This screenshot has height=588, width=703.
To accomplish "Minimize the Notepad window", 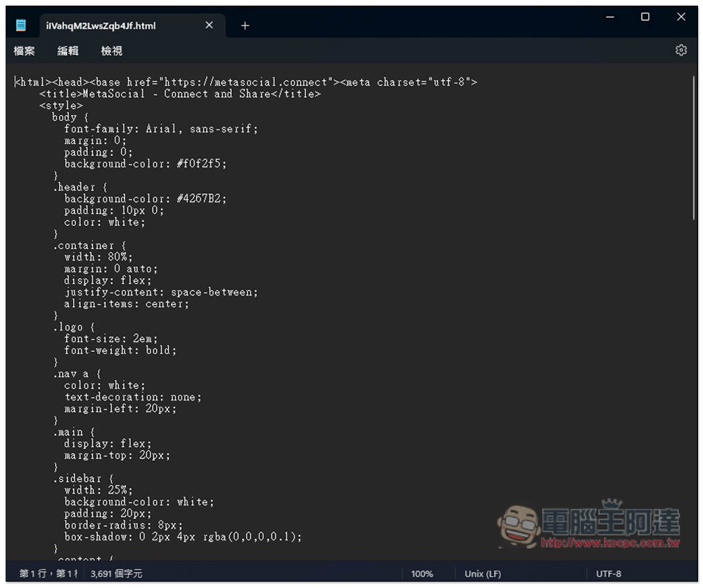I will [x=610, y=17].
